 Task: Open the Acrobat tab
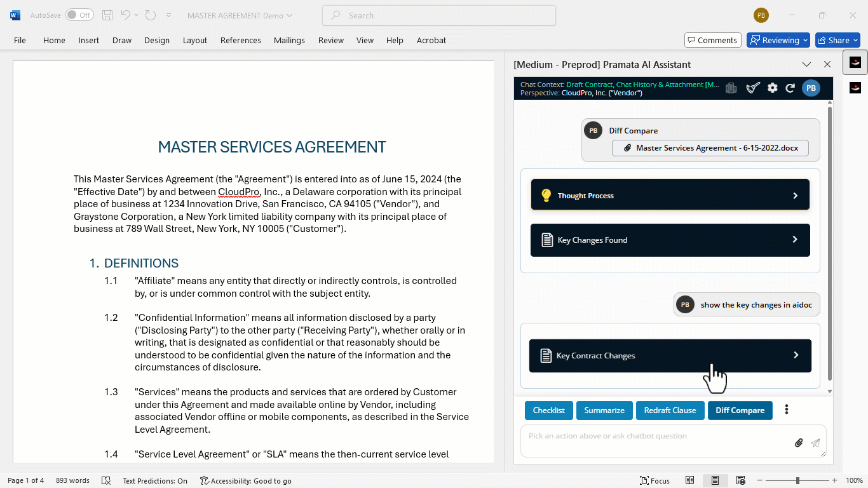tap(431, 40)
